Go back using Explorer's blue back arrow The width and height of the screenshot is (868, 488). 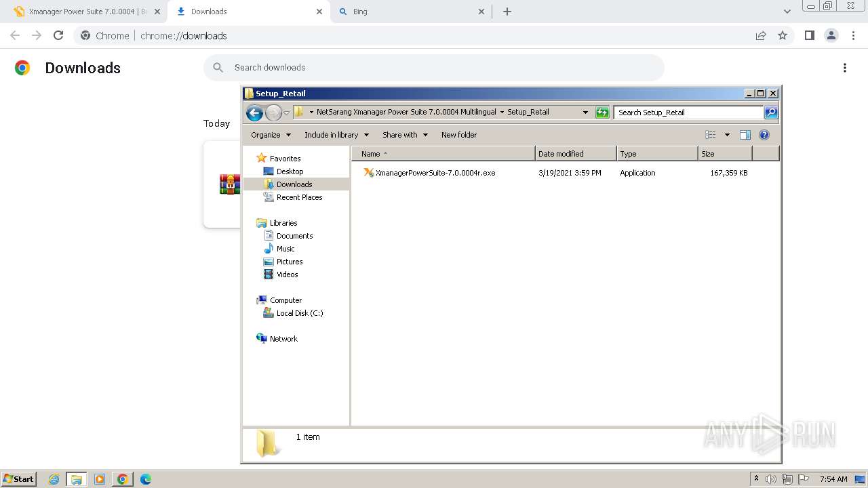point(254,113)
